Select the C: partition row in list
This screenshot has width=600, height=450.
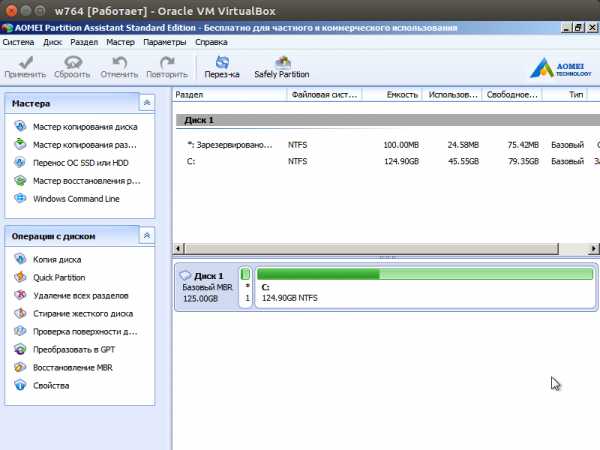tap(387, 161)
